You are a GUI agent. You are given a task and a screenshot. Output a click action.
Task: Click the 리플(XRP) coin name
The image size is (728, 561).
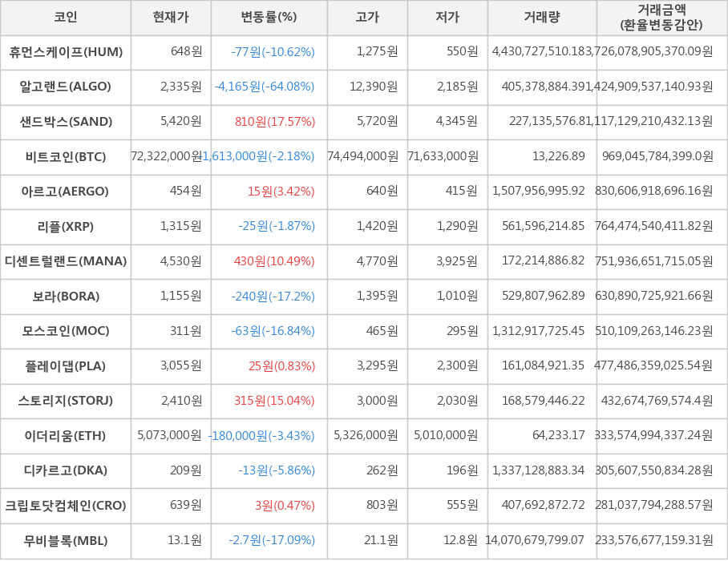(x=66, y=227)
